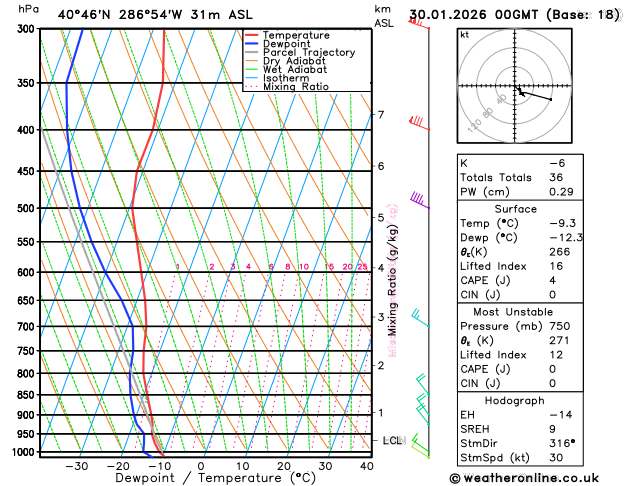The width and height of the screenshot is (629, 486).
Task: Click the 850 pressure axis label
Action: click(28, 395)
